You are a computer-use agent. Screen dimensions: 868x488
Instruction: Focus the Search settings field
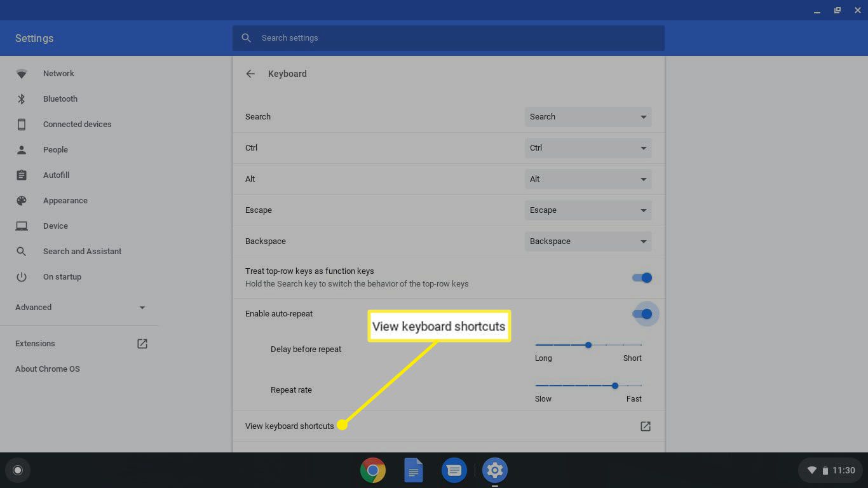click(x=448, y=38)
